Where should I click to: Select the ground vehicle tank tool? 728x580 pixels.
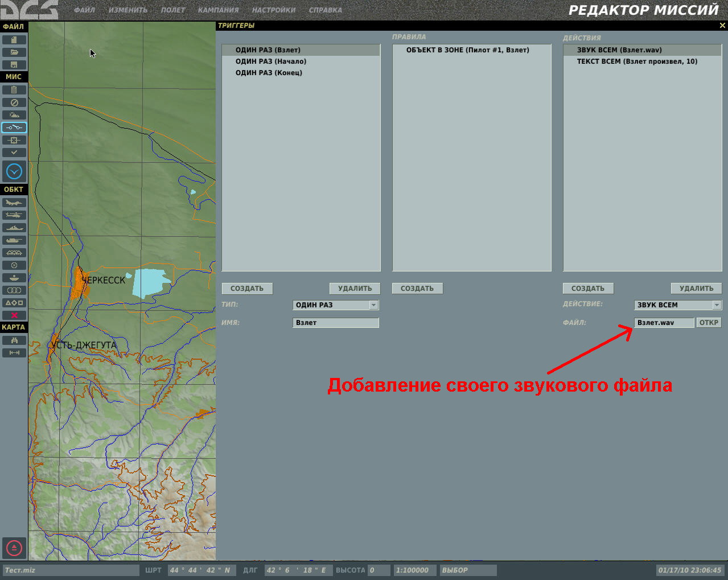[14, 240]
